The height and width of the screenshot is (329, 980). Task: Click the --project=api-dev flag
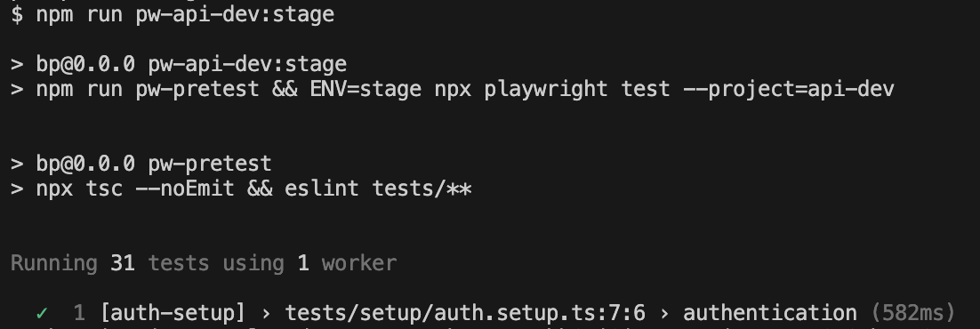[788, 89]
